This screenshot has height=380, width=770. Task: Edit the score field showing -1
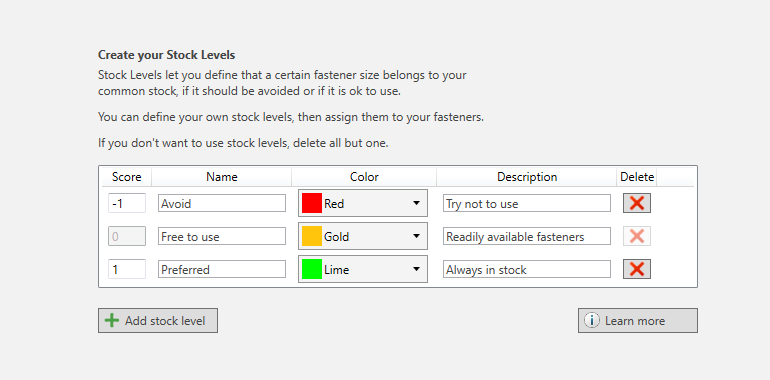click(x=127, y=203)
